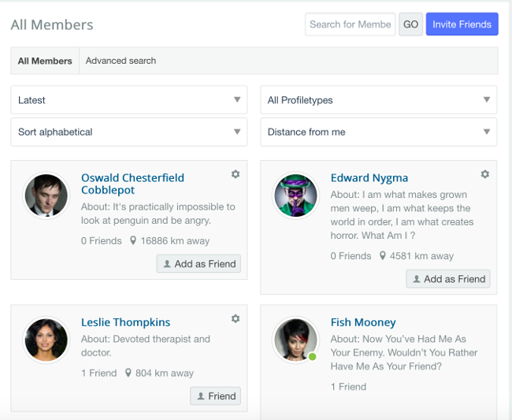Click Leslie Thompkins' 1 Friend count
This screenshot has height=420, width=512.
[98, 373]
